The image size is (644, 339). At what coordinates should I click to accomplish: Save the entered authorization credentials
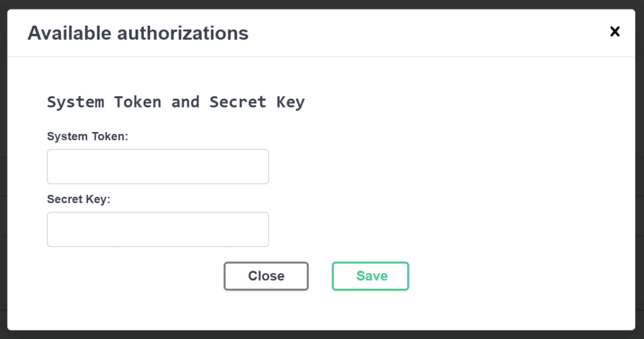tap(370, 276)
